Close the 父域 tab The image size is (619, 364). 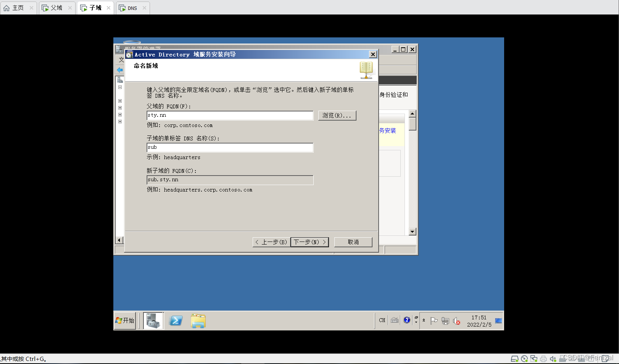point(70,8)
